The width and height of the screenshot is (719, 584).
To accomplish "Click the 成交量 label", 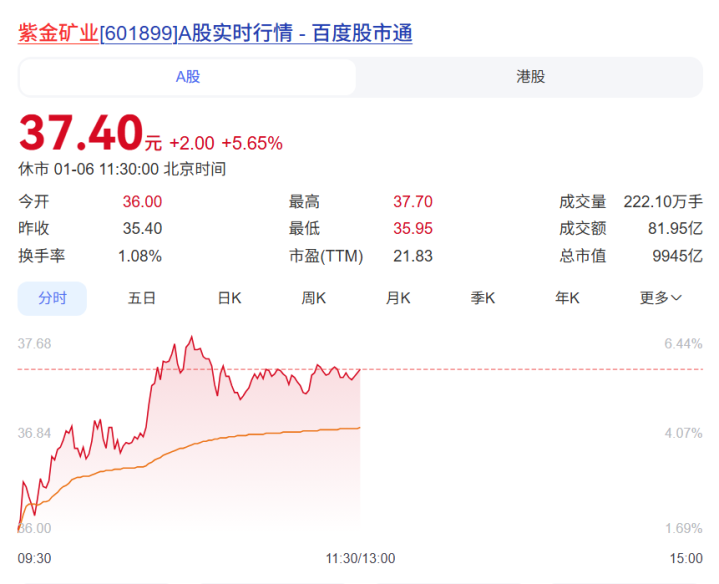I will 582,202.
